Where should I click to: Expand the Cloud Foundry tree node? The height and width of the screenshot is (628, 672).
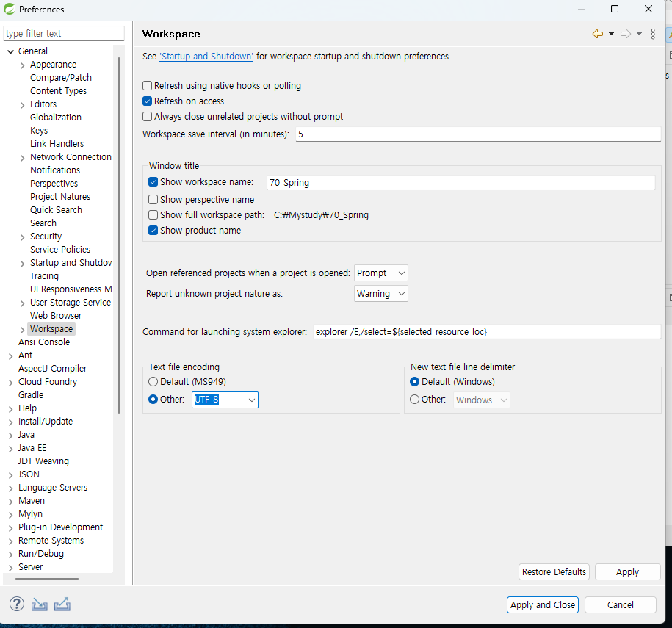pyautogui.click(x=11, y=383)
